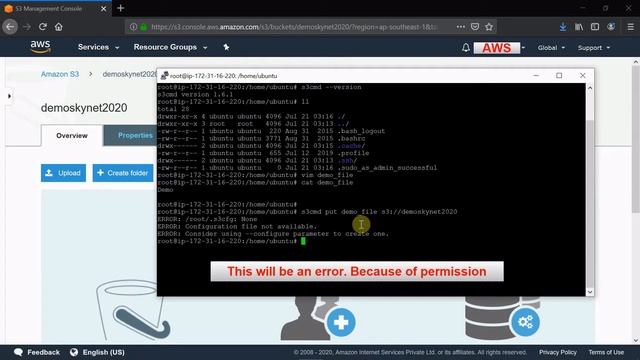
Task: Open the Services dropdown menu
Action: [x=98, y=47]
